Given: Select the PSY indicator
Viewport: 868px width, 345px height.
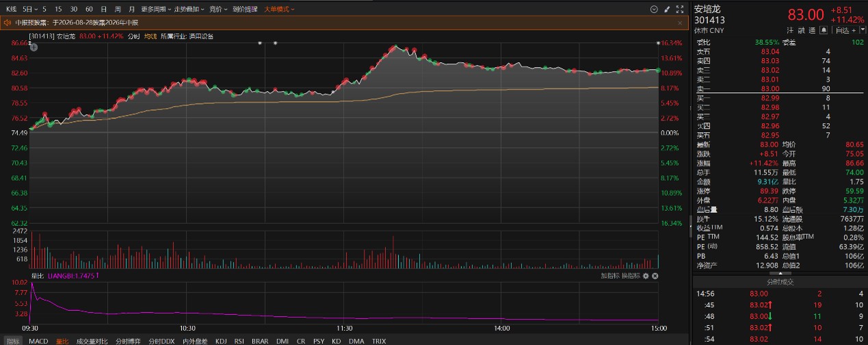Looking at the screenshot, I should (x=319, y=340).
